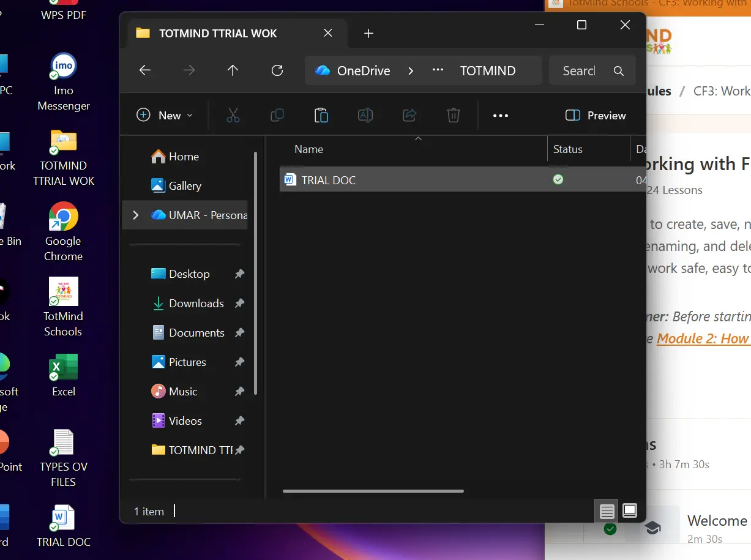Click TOTMIND breadcrumb segment

[488, 71]
